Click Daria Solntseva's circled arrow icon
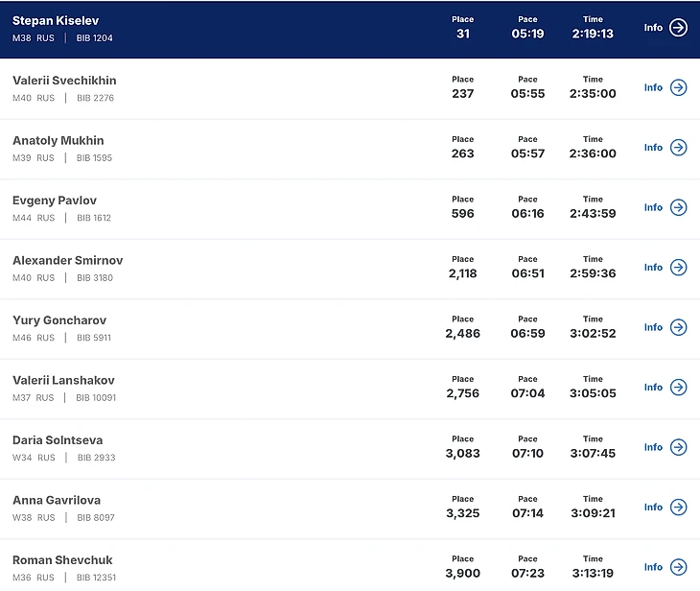This screenshot has height=591, width=700. click(x=678, y=447)
